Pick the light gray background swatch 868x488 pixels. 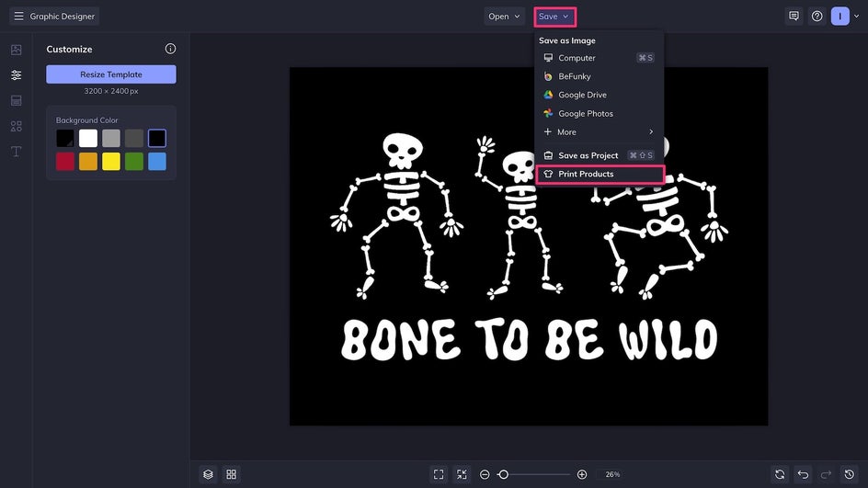(110, 139)
